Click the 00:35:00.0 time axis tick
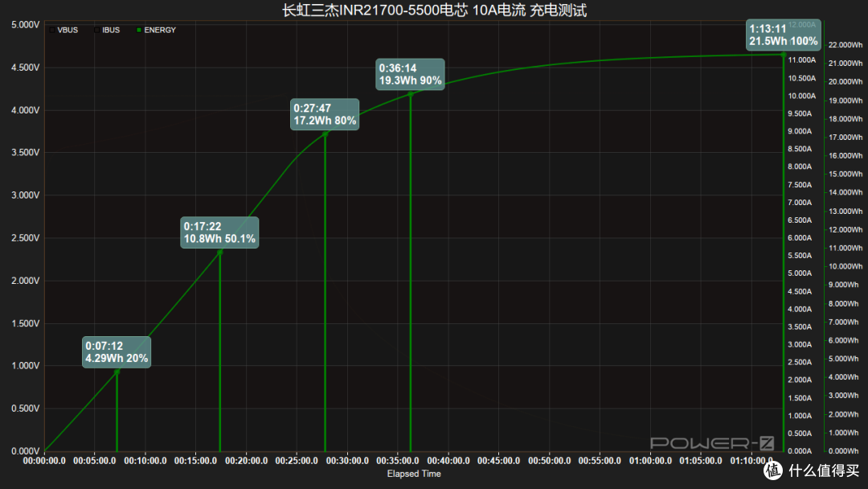868x489 pixels. 398,461
